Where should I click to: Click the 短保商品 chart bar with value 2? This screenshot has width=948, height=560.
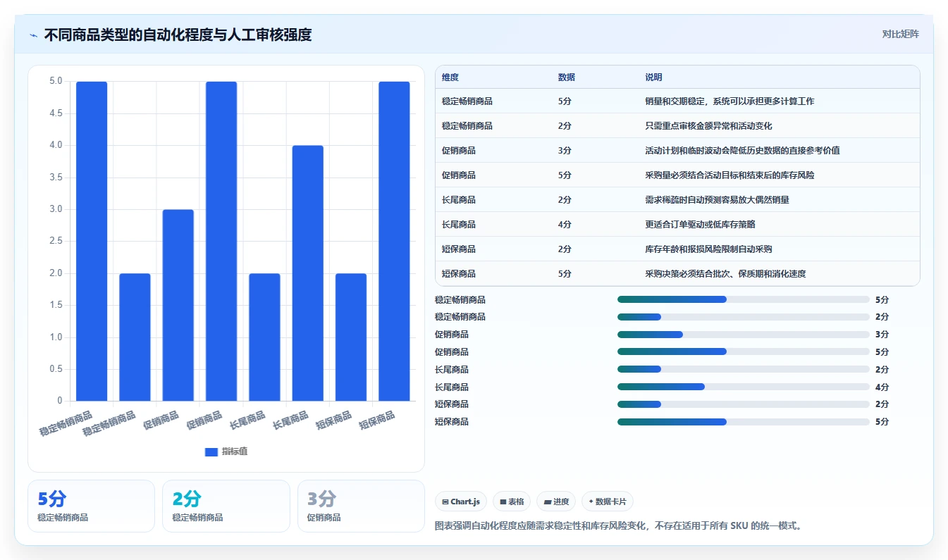pos(351,337)
